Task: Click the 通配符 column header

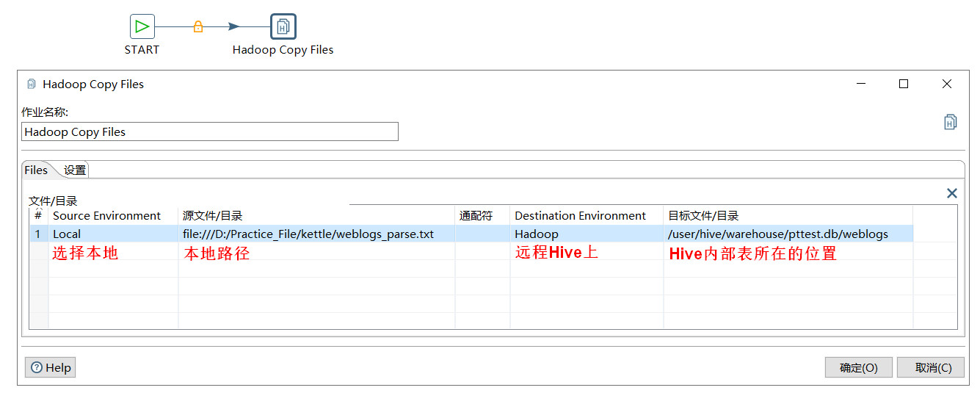Action: pos(482,216)
